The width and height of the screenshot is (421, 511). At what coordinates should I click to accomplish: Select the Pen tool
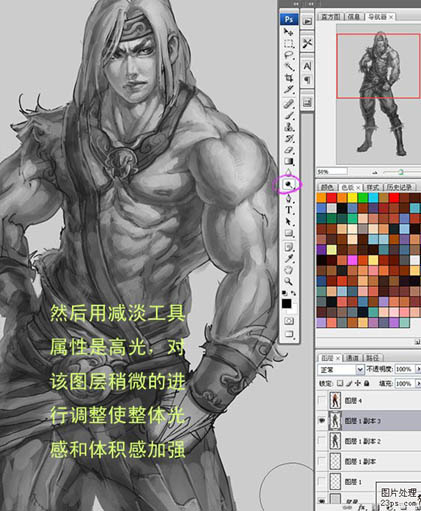[289, 199]
